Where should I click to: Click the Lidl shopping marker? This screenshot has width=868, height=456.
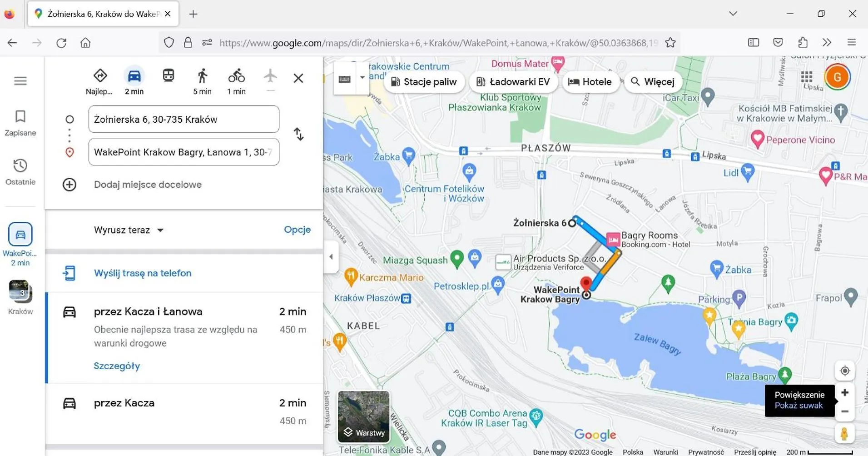(x=747, y=172)
